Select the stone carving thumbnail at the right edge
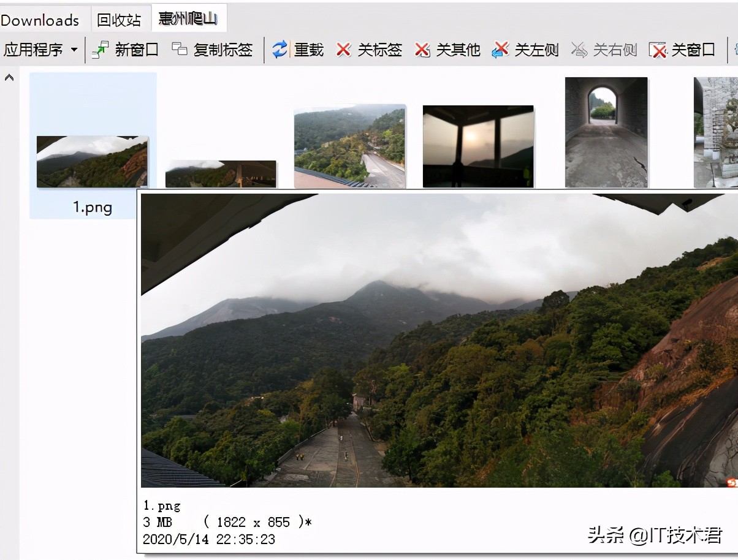 pyautogui.click(x=716, y=132)
